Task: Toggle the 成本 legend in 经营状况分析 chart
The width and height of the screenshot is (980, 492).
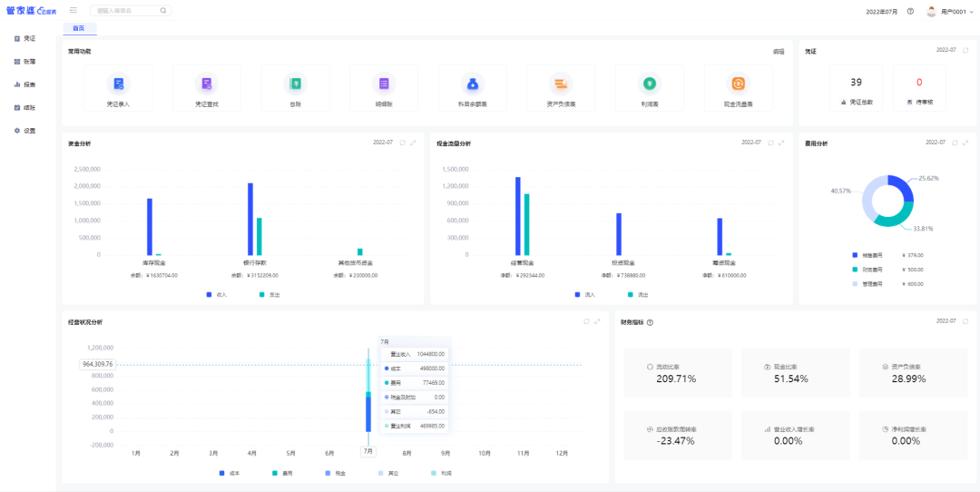Action: click(228, 473)
